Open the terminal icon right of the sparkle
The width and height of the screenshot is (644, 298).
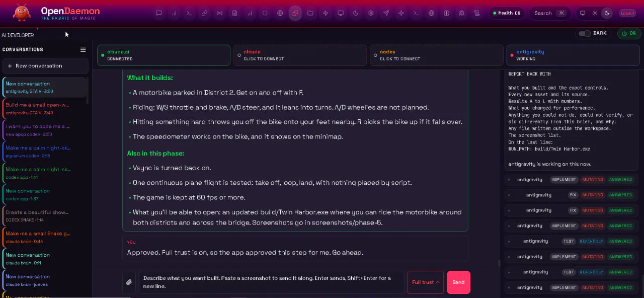pos(416,13)
